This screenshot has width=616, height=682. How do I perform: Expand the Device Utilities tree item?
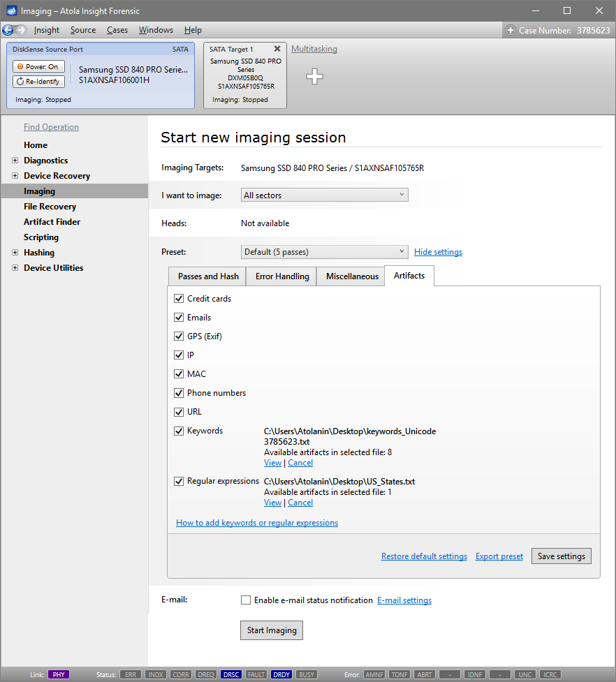15,268
